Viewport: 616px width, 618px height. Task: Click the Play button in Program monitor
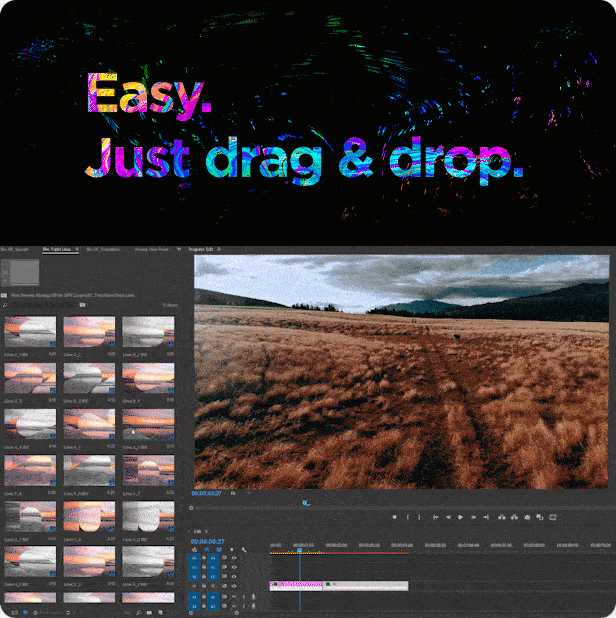460,517
